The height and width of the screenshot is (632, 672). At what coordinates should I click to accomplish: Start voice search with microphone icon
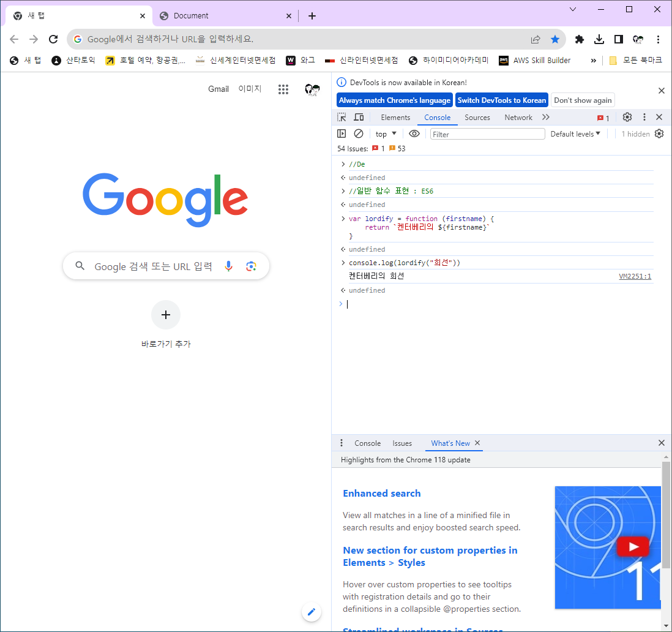[228, 266]
